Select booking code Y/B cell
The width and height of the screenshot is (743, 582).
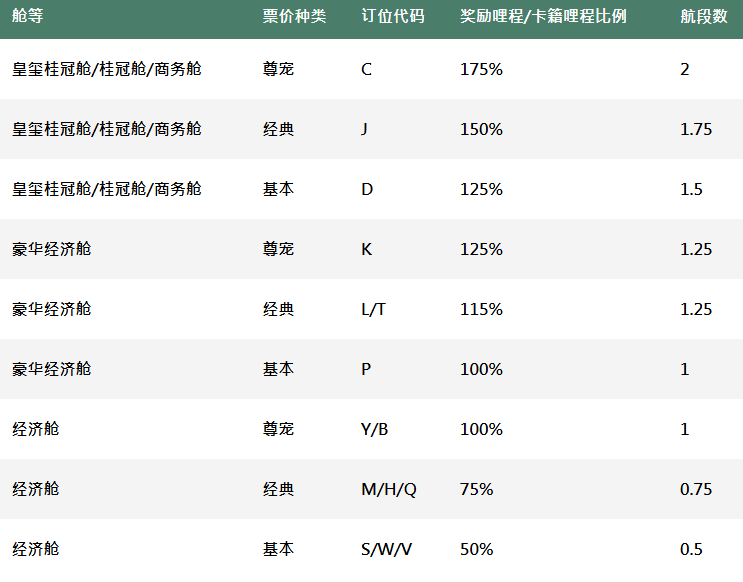pos(374,429)
